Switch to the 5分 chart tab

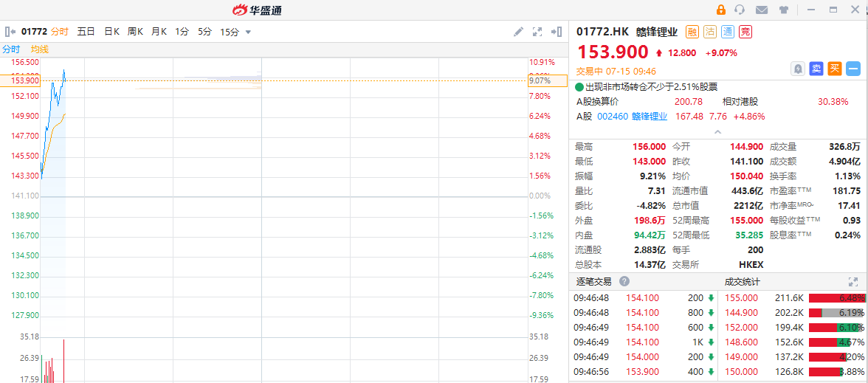pyautogui.click(x=205, y=32)
